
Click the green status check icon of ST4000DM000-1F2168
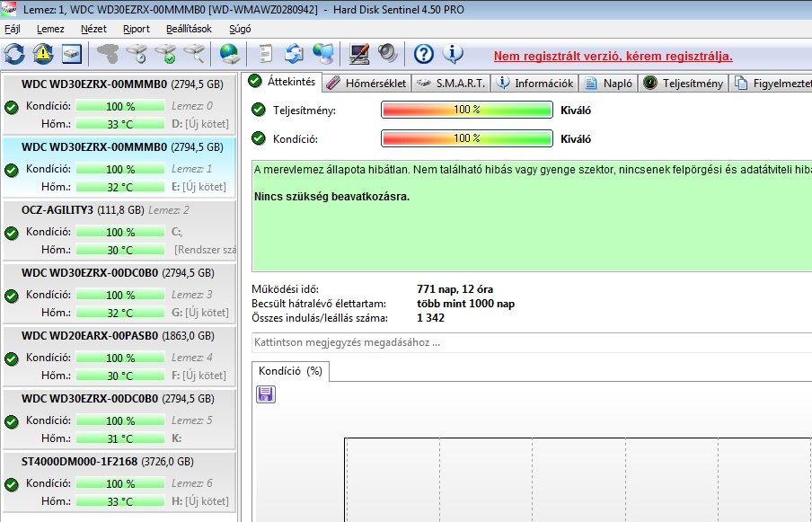[x=12, y=485]
